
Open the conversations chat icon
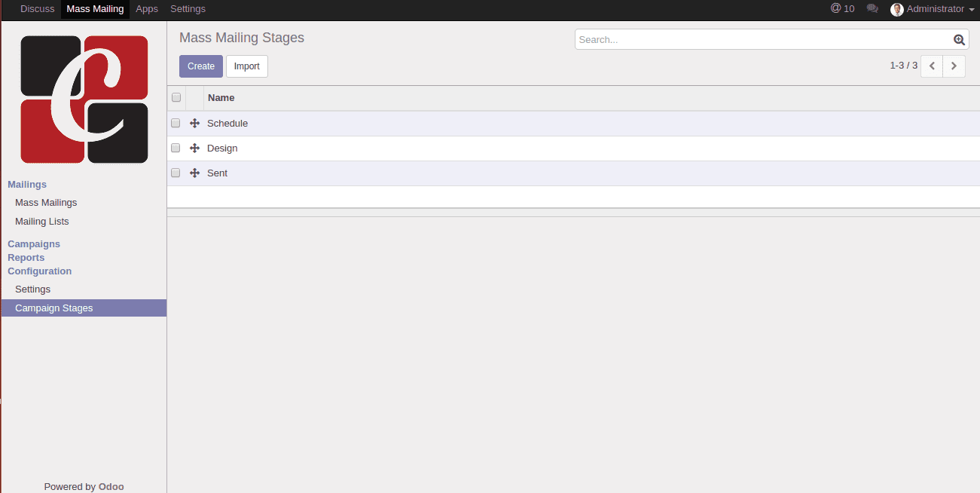[872, 9]
